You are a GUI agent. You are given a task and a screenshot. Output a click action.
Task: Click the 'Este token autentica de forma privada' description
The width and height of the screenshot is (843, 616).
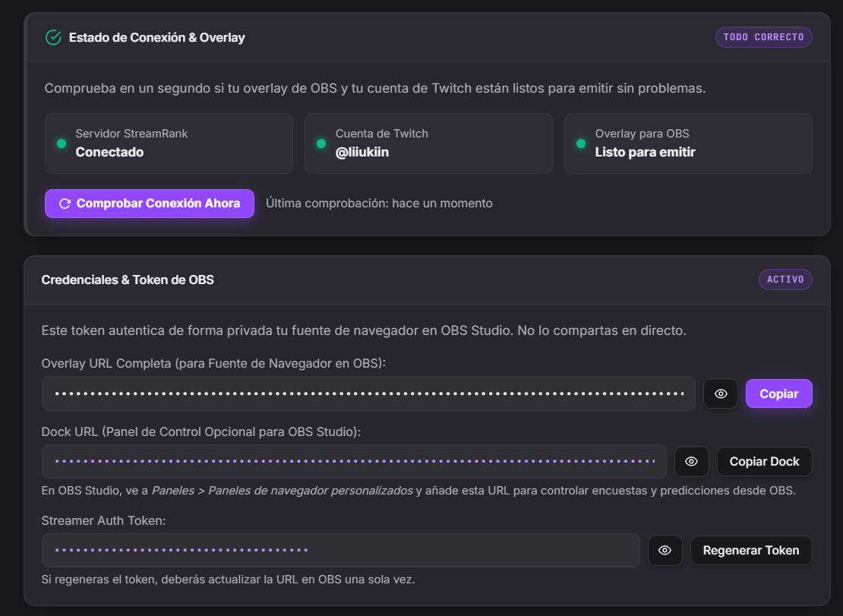[364, 330]
